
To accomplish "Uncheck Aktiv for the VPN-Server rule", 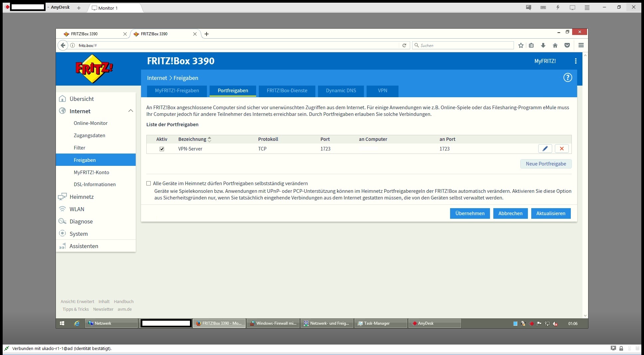I will (x=162, y=149).
